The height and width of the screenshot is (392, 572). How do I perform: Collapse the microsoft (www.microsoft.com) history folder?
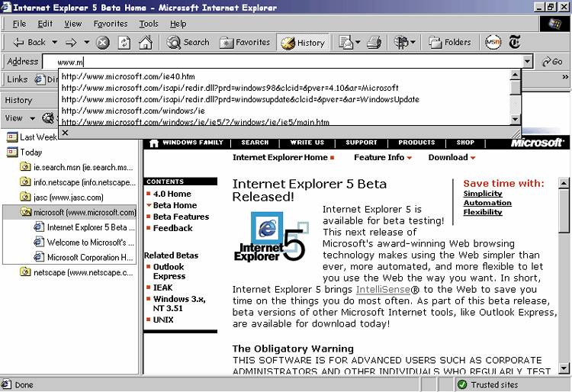(x=78, y=212)
